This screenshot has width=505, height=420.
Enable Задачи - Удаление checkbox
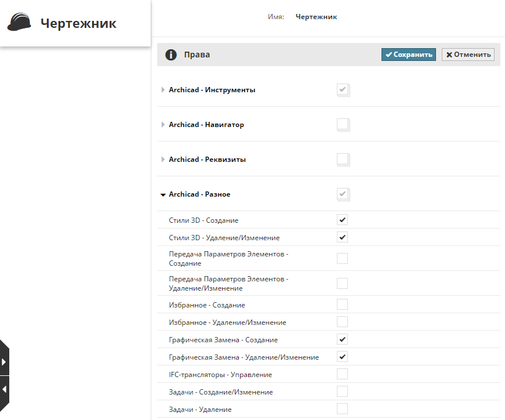pos(343,409)
